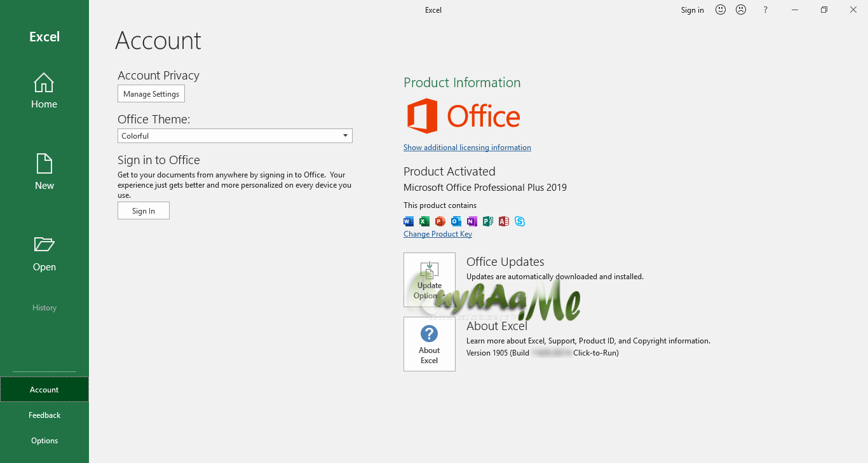The image size is (868, 463).
Task: Open Show additional licensing information link
Action: (467, 148)
